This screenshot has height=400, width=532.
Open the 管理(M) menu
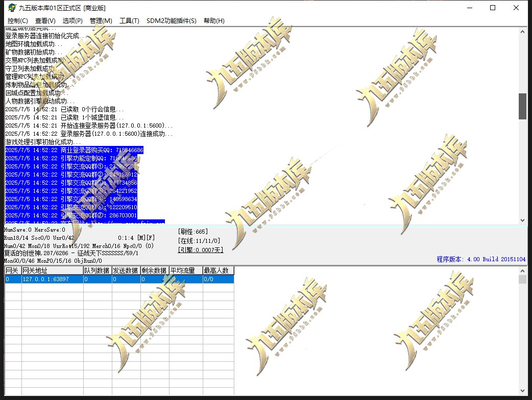tap(101, 21)
